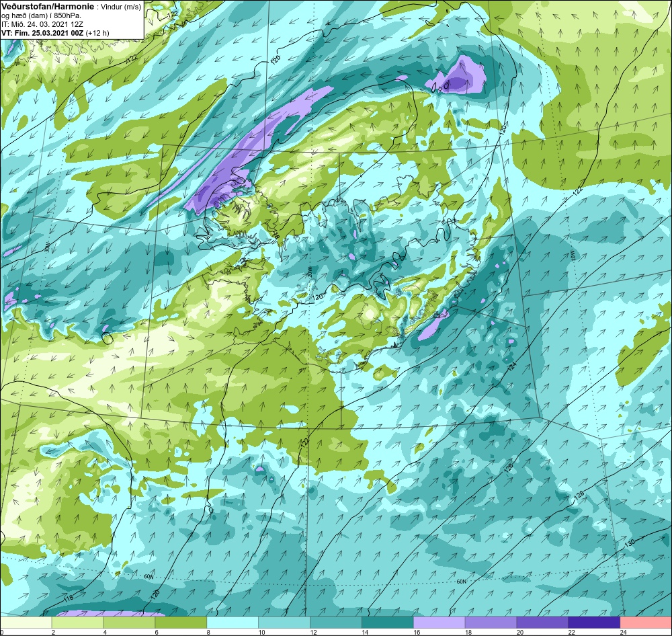Screen dimensions: 672x636
Task: Click the light green 2–4 m/s legend swatch
Action: pyautogui.click(x=77, y=623)
